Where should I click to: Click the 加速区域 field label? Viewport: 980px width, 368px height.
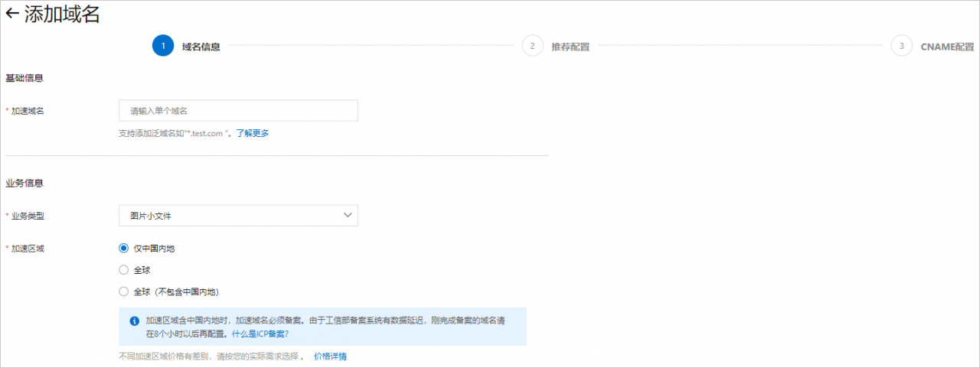[x=28, y=249]
